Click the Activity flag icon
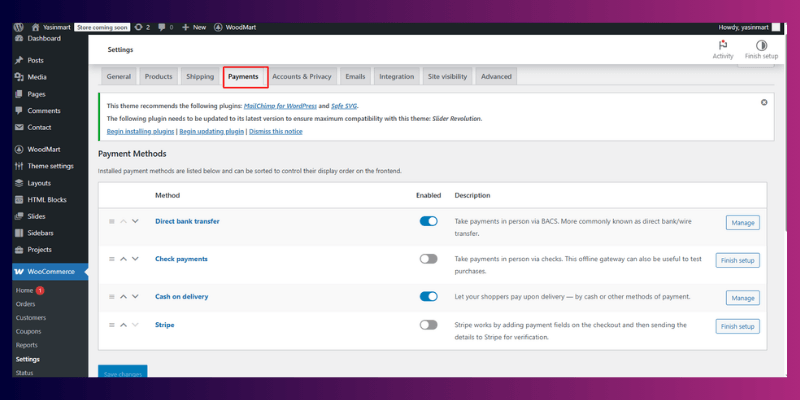Screen dimensions: 800x400 [722, 45]
